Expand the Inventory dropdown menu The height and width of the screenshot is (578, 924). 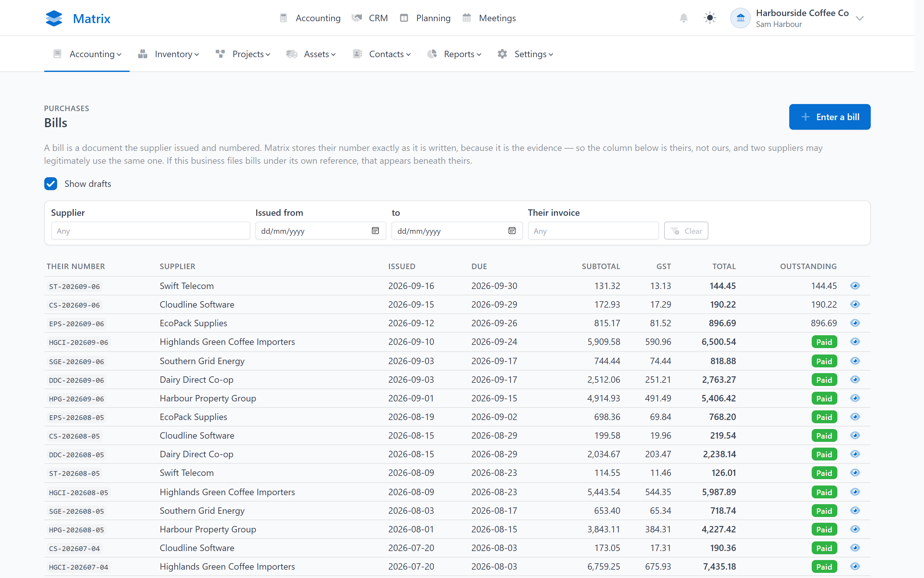click(x=168, y=54)
